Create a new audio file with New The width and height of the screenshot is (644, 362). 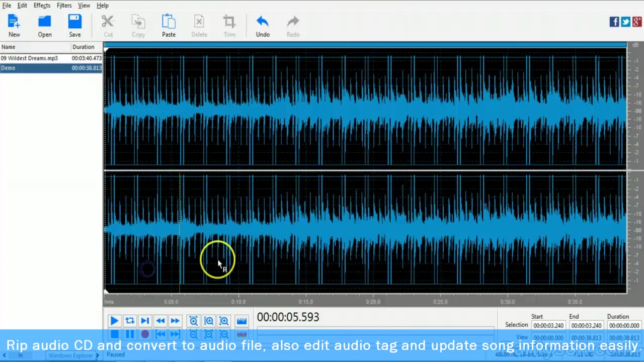click(14, 26)
